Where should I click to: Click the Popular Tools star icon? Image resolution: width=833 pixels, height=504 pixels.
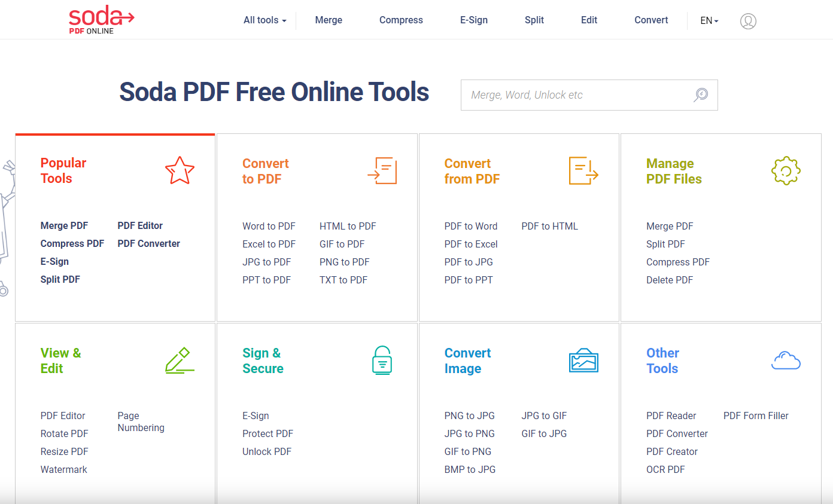click(180, 170)
